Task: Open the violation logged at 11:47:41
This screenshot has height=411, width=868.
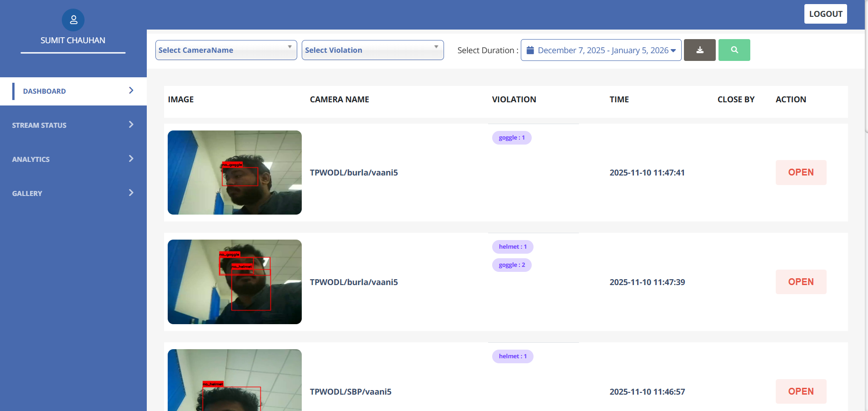Action: 800,172
